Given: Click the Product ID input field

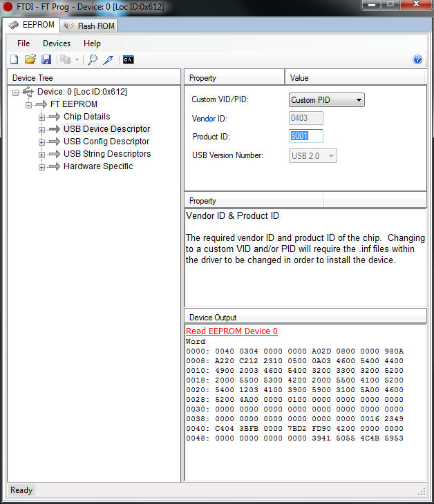Looking at the screenshot, I should 305,136.
